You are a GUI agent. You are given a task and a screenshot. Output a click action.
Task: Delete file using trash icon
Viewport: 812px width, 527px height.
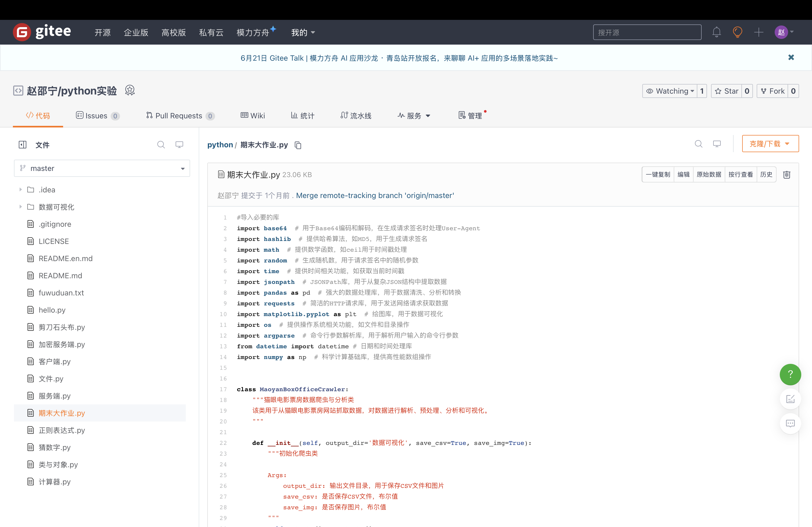point(786,175)
